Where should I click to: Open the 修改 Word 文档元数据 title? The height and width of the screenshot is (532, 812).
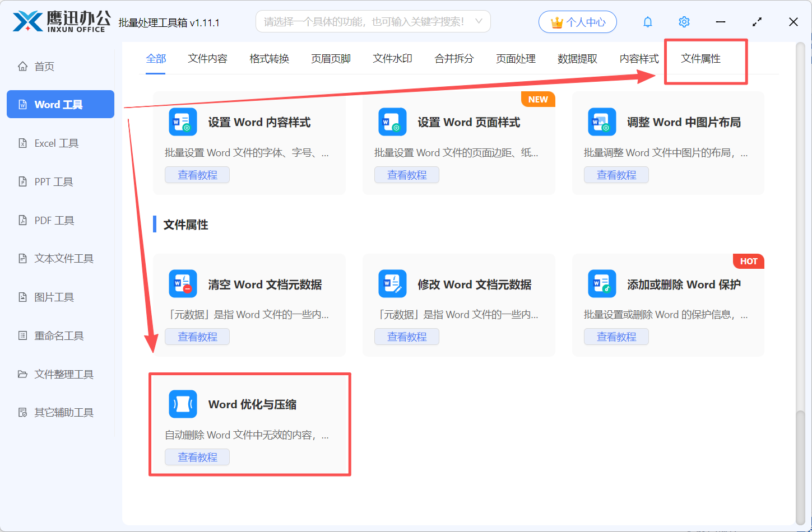point(475,284)
